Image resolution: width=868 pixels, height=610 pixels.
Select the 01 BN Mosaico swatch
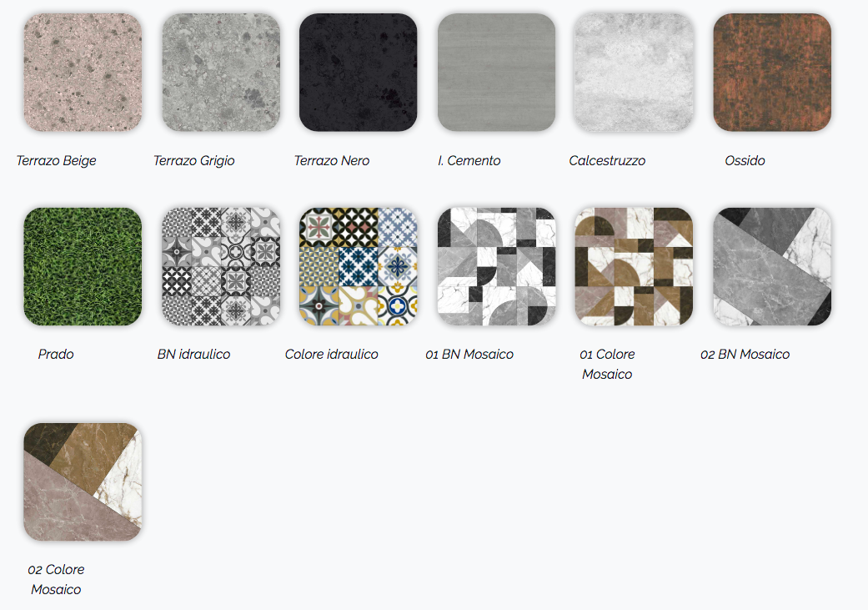(x=497, y=266)
